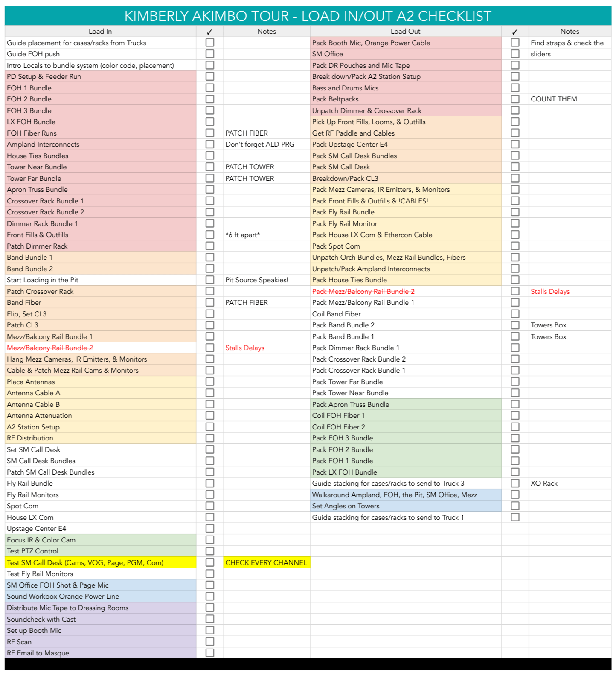Select the Load In column header
The image size is (616, 675).
point(100,31)
